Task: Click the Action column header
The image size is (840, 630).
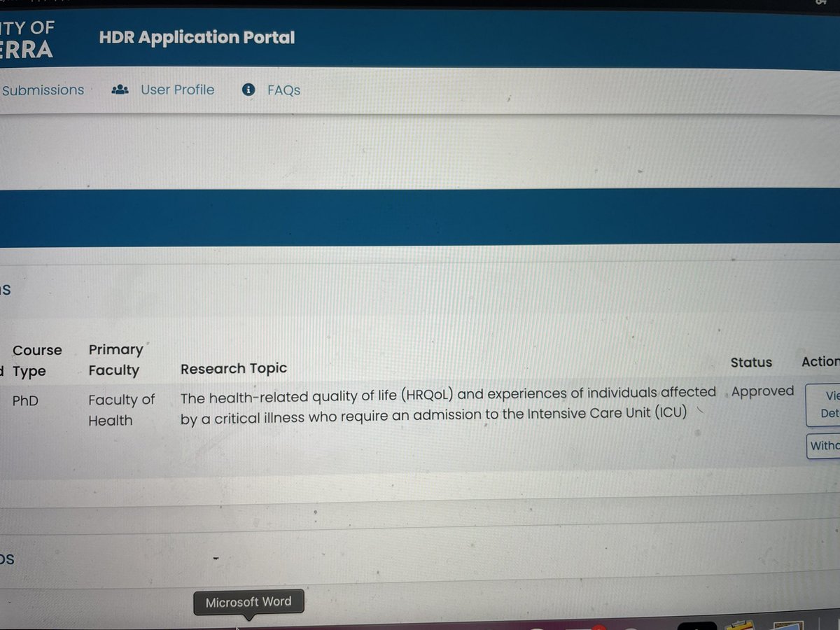Action: (820, 362)
